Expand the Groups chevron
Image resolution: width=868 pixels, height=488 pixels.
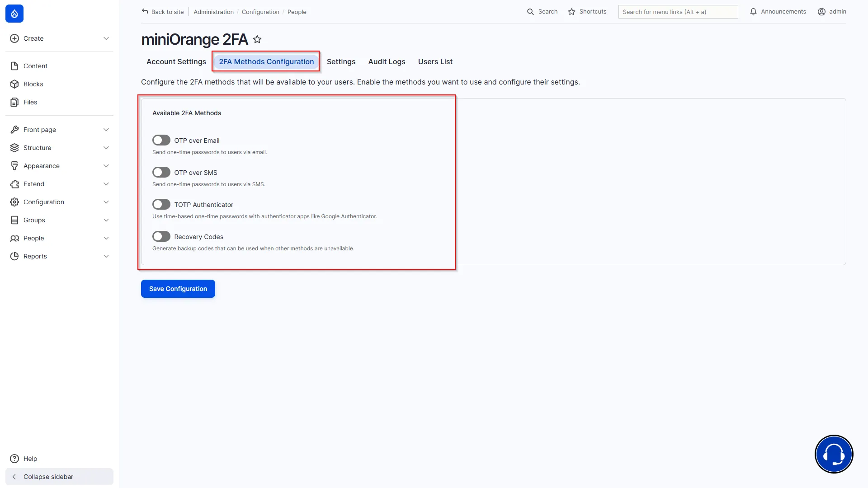pos(106,220)
